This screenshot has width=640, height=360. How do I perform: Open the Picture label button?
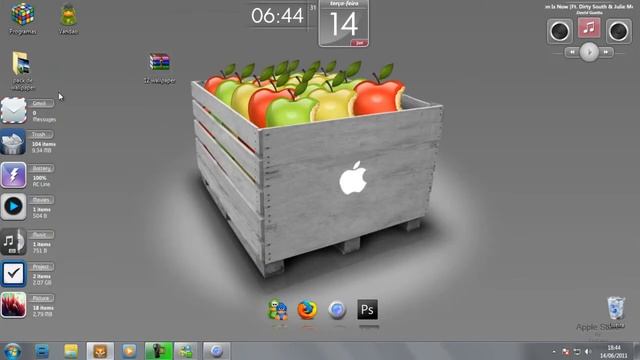tap(41, 298)
